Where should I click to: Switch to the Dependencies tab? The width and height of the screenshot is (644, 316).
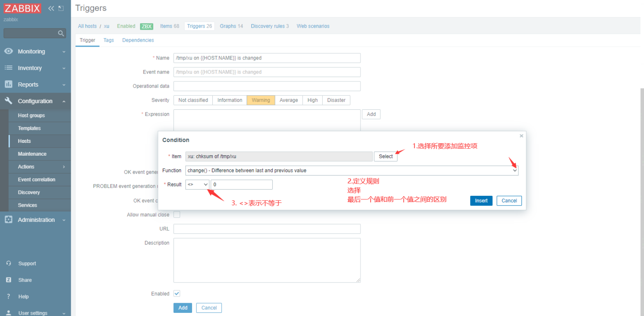click(138, 40)
